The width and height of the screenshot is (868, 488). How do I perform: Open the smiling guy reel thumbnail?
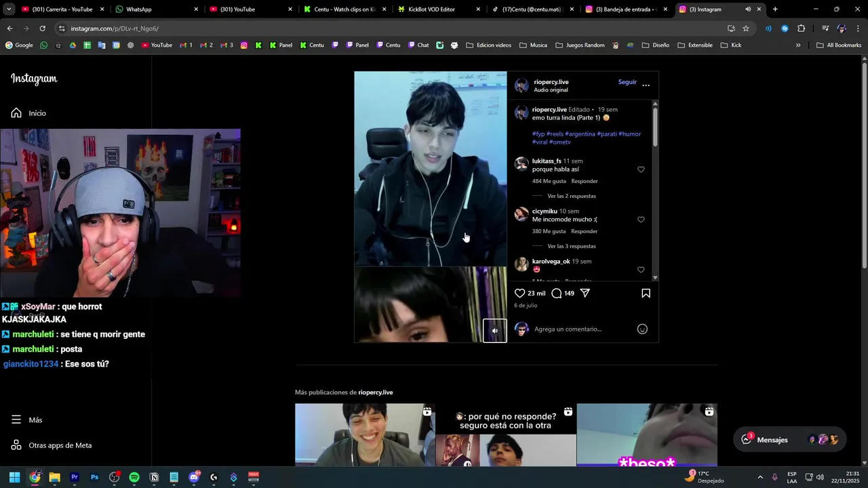coord(364,434)
